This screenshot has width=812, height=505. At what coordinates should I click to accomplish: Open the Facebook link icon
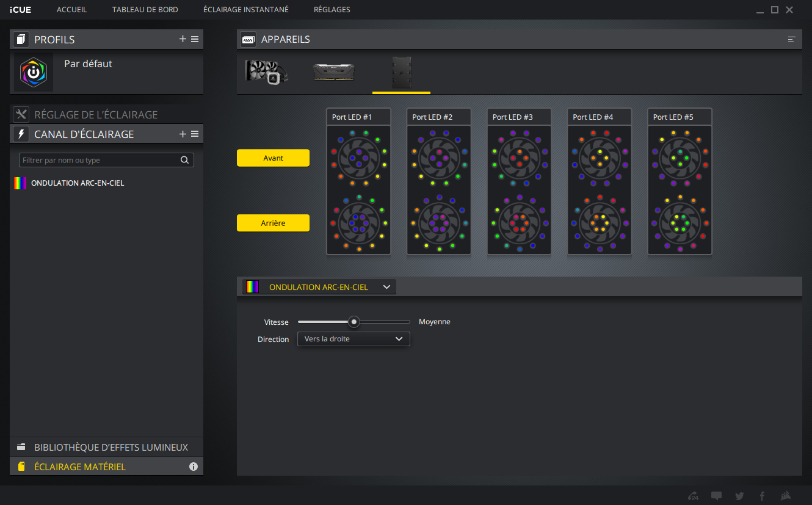[762, 496]
